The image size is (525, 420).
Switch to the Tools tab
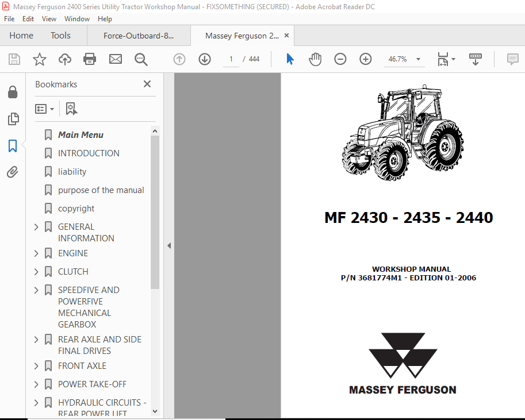point(60,36)
